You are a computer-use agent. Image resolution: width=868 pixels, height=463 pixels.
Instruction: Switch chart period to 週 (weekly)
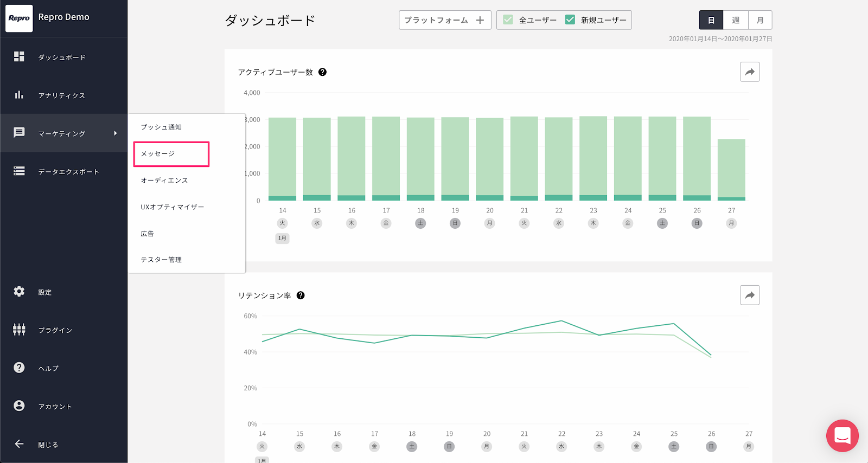click(736, 20)
